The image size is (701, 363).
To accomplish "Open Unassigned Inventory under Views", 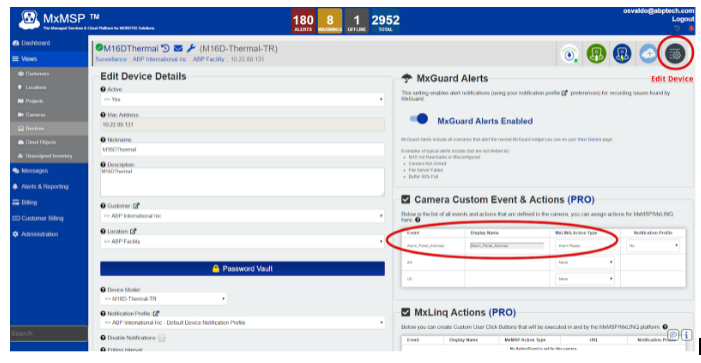I will click(49, 156).
